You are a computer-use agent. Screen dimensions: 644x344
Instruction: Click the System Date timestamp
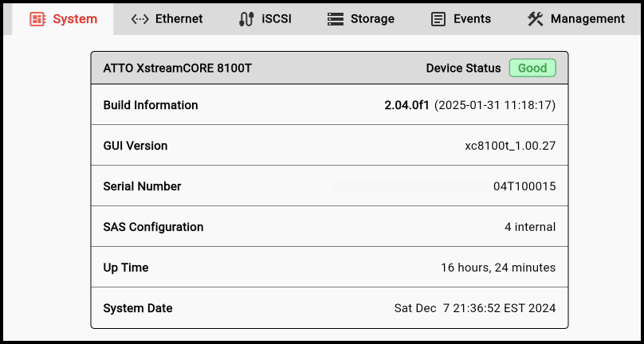click(x=475, y=308)
